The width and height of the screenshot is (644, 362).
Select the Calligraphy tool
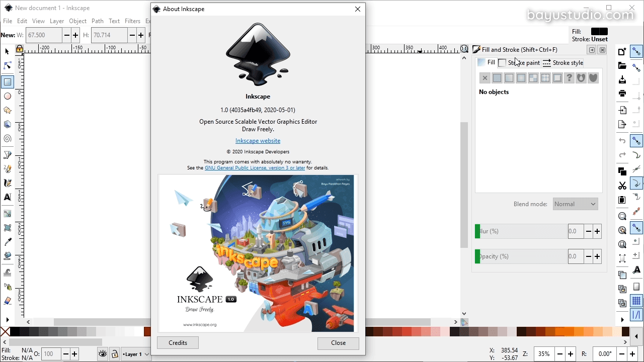click(7, 183)
